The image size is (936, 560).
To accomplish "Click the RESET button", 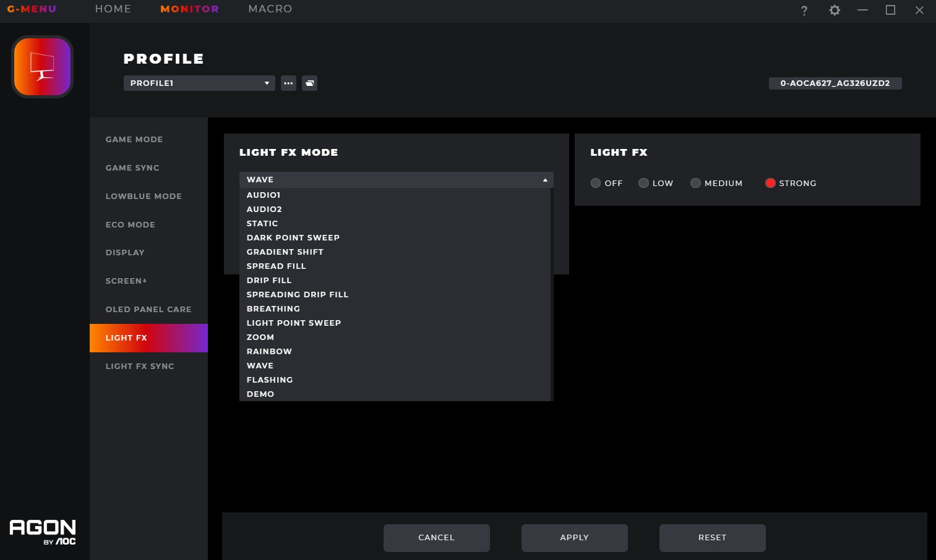I will pyautogui.click(x=713, y=538).
